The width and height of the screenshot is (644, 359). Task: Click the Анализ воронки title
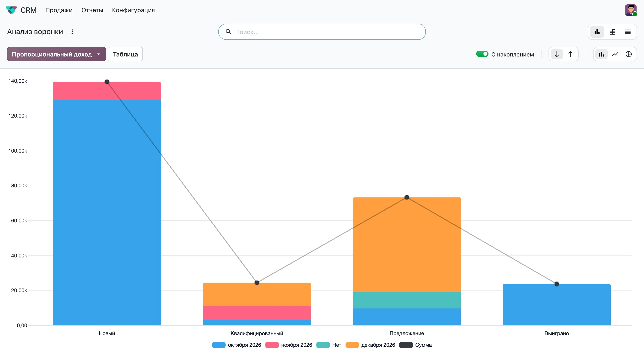click(x=35, y=32)
